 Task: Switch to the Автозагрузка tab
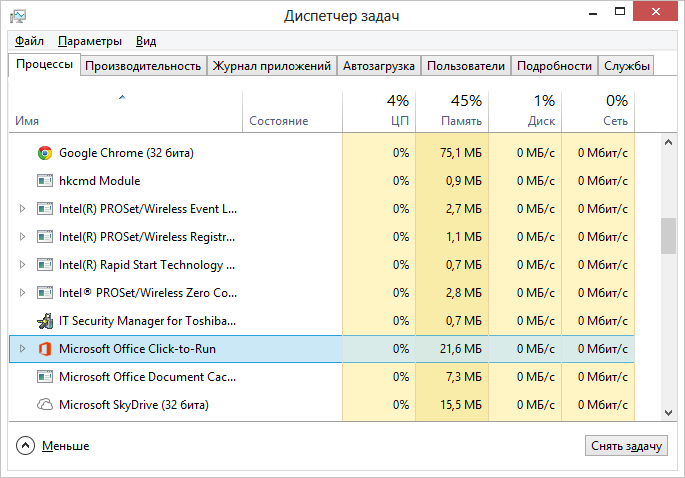[378, 66]
